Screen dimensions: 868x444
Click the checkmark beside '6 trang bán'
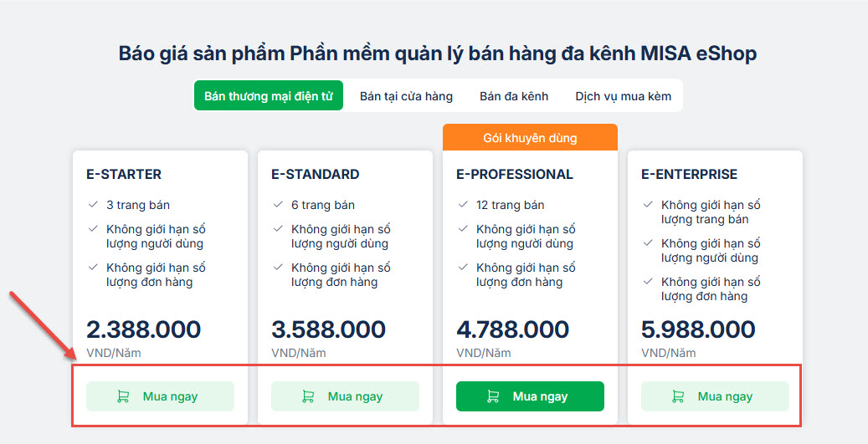[x=278, y=205]
